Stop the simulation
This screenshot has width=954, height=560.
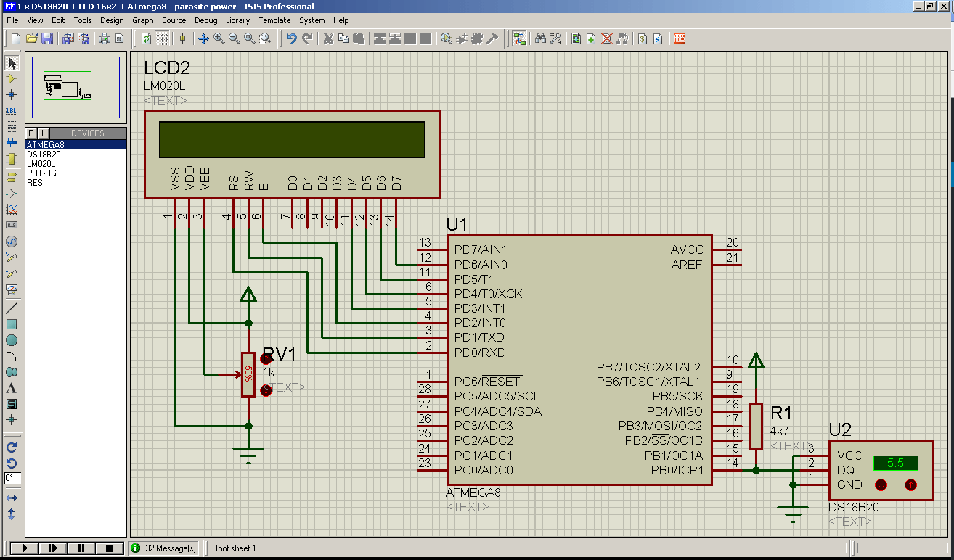tap(110, 548)
